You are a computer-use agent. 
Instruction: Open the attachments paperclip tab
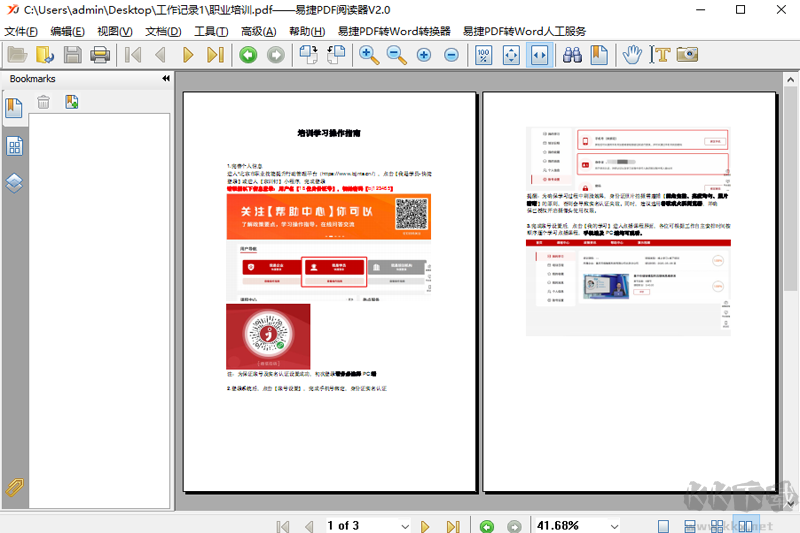click(14, 488)
